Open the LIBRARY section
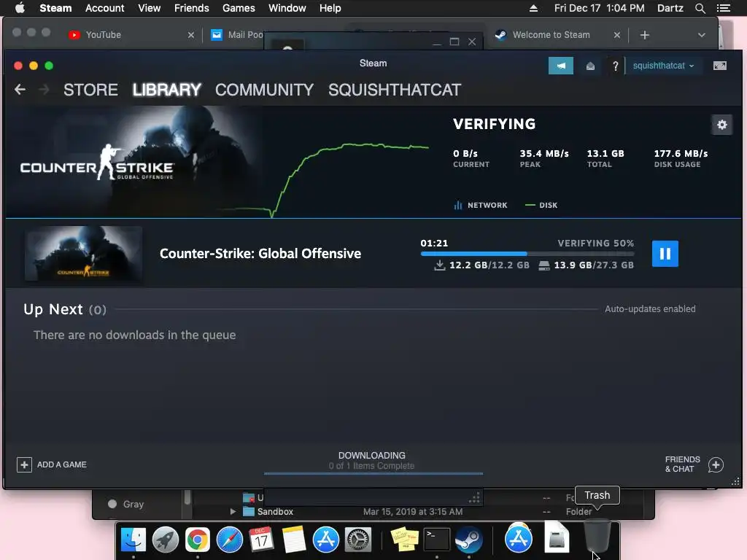Image resolution: width=747 pixels, height=560 pixels. point(167,90)
